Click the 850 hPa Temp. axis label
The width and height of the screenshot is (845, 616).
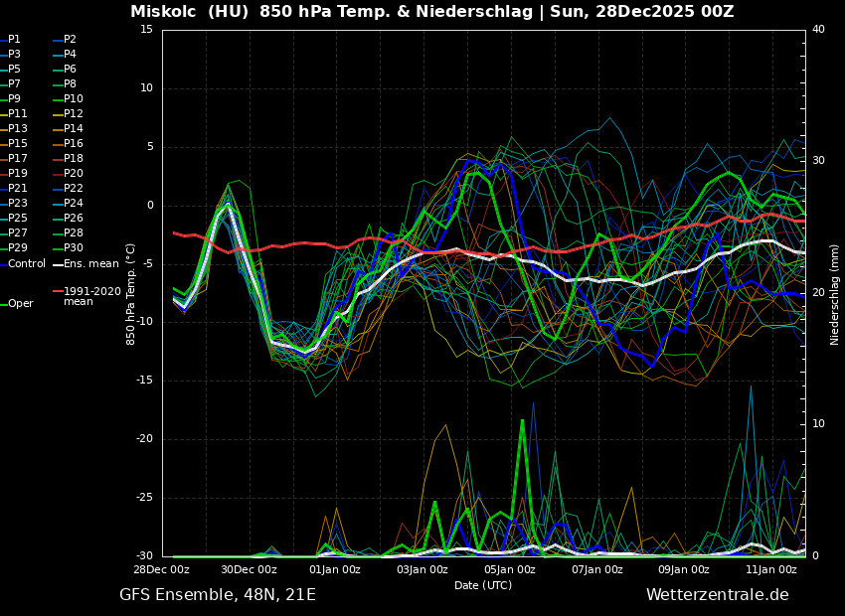(x=131, y=294)
